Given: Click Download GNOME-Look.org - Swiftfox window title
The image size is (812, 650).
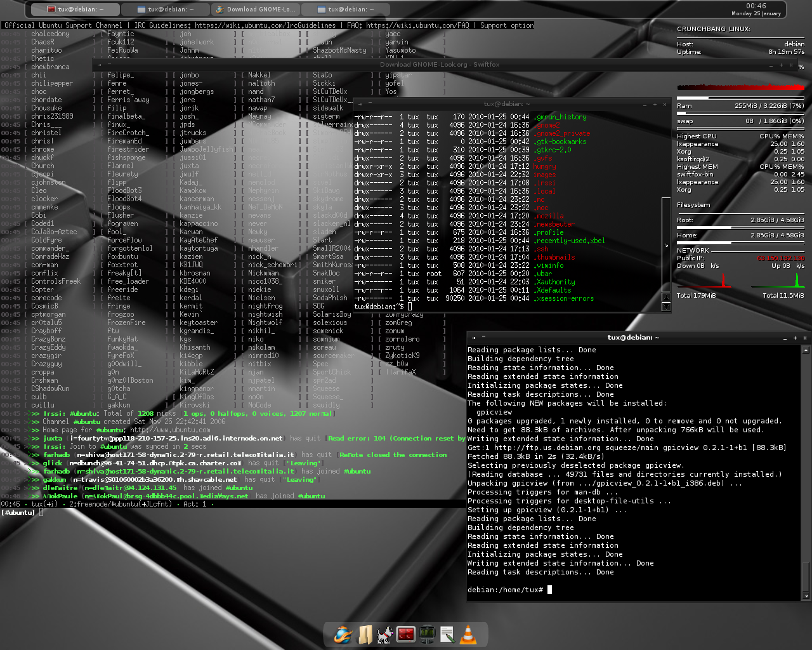Looking at the screenshot, I should (440, 65).
